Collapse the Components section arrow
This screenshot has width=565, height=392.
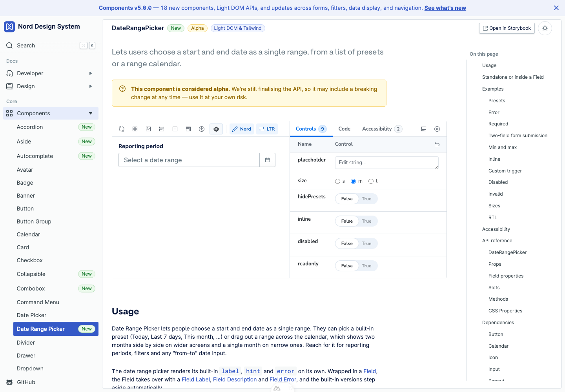coord(91,113)
